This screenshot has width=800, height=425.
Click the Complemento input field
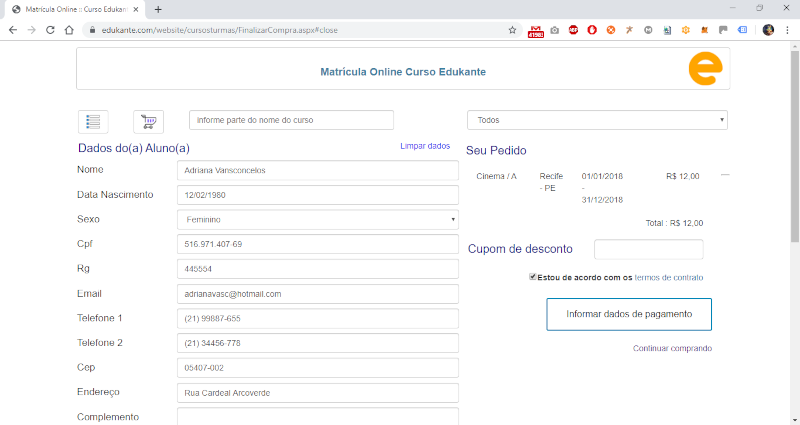click(318, 416)
